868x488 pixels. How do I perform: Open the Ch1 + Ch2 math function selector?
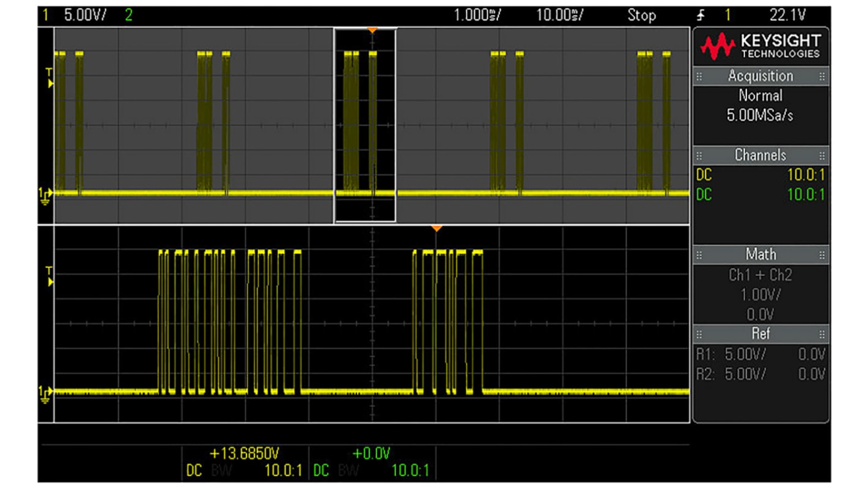(761, 275)
